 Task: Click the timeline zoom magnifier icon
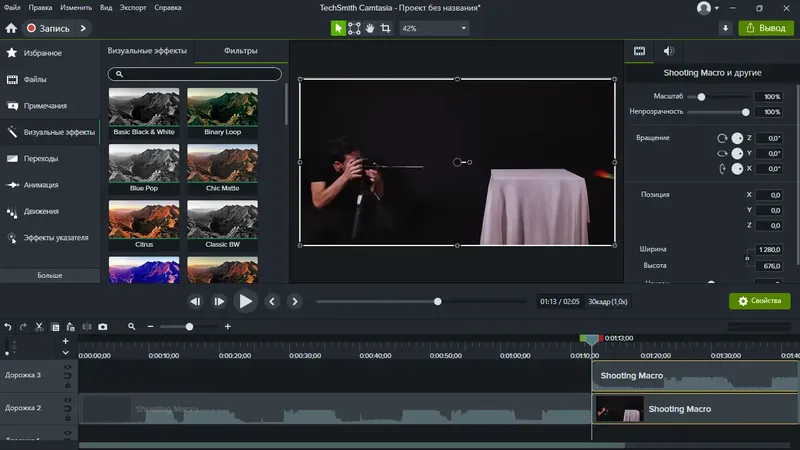pyautogui.click(x=131, y=327)
